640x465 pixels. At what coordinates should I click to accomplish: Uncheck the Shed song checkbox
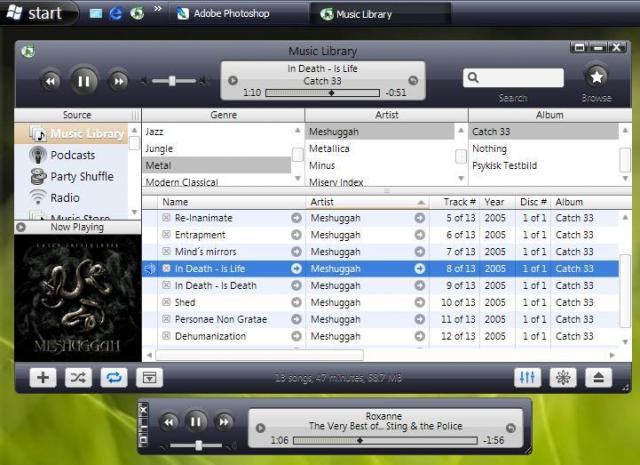pos(166,303)
